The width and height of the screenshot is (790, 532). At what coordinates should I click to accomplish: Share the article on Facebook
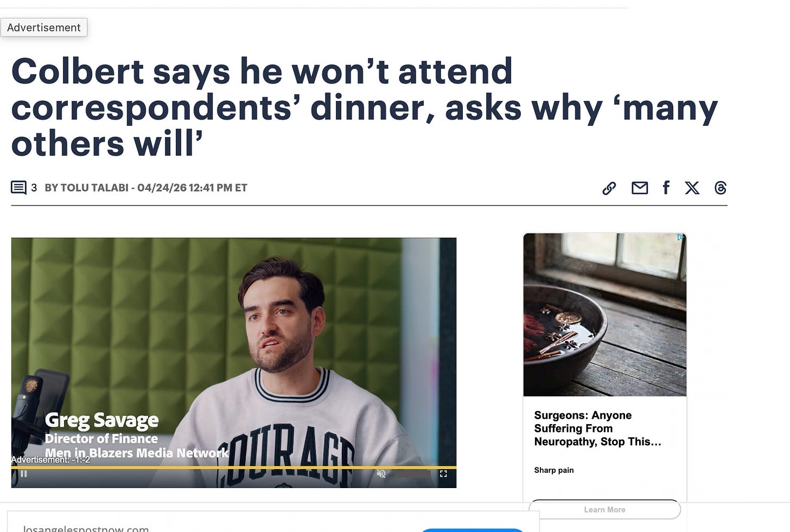tap(666, 187)
